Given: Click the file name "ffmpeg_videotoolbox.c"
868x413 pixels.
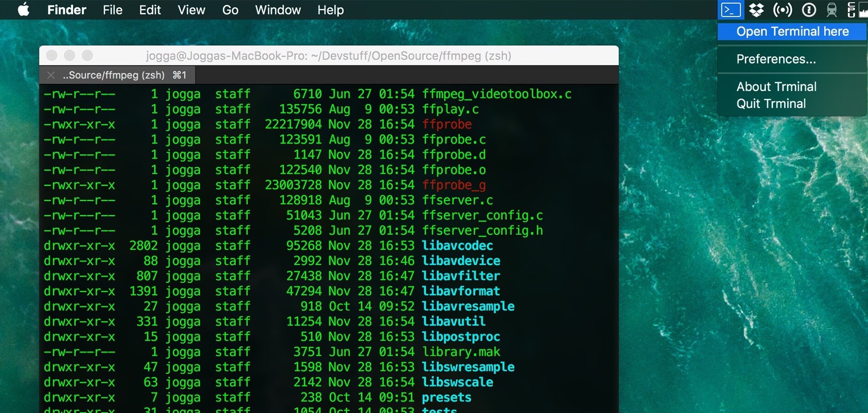Looking at the screenshot, I should point(497,94).
